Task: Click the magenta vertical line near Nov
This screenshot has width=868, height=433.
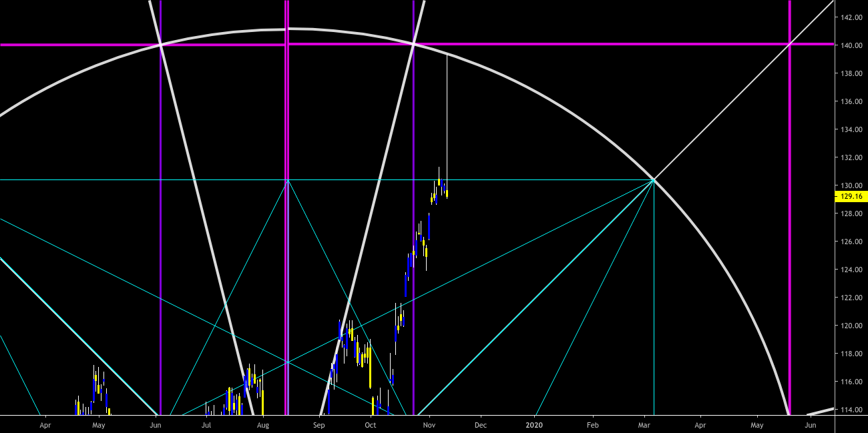Action: 414,133
